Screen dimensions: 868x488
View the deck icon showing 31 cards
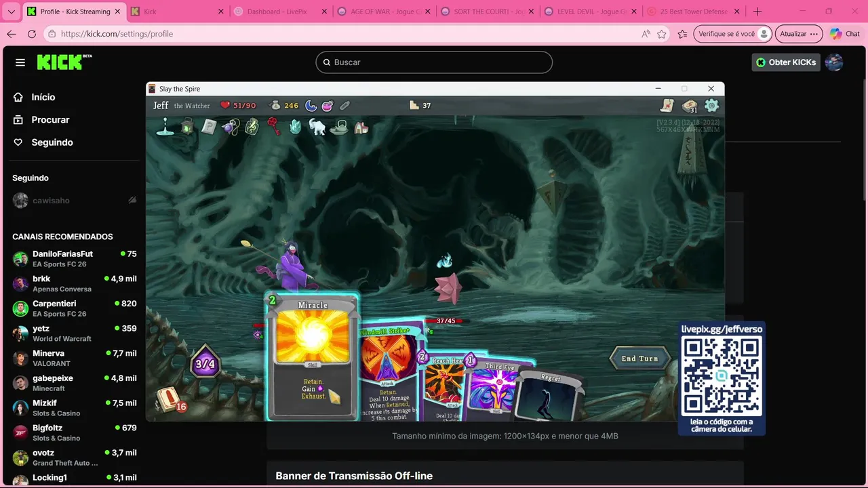690,106
